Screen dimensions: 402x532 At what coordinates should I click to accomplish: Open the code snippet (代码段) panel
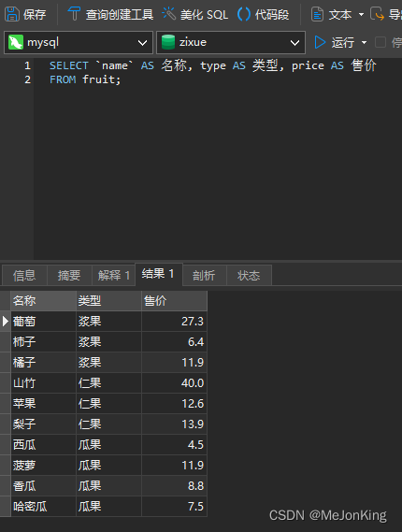[264, 15]
